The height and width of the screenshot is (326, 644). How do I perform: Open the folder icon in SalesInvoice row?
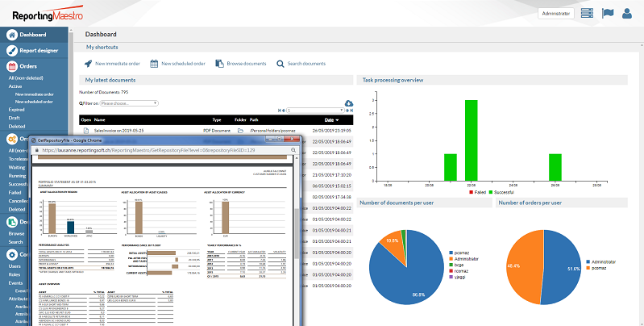[240, 129]
